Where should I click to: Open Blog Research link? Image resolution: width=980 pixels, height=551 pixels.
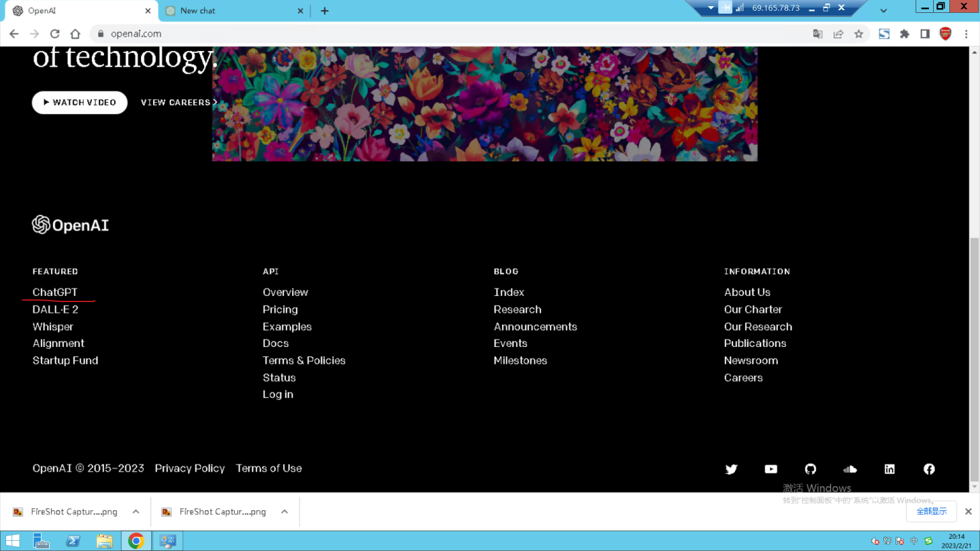click(x=517, y=309)
